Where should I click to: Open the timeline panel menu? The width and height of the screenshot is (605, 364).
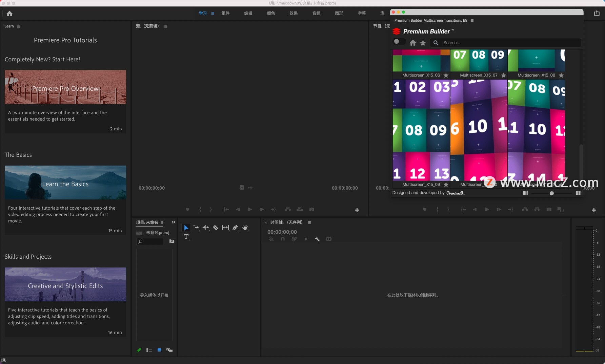tap(309, 222)
